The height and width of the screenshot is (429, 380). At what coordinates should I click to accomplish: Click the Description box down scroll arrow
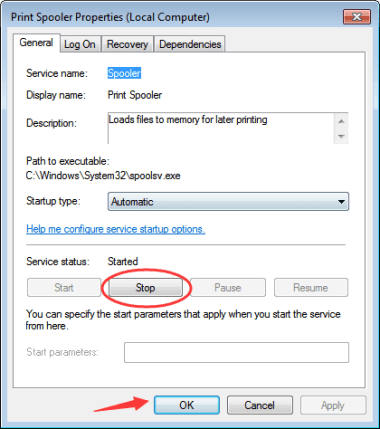coord(341,136)
